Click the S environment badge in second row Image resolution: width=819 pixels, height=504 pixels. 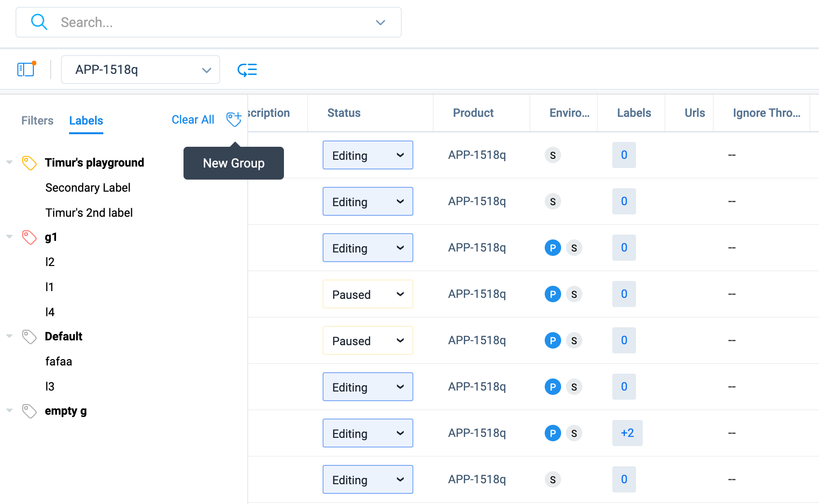coord(553,201)
